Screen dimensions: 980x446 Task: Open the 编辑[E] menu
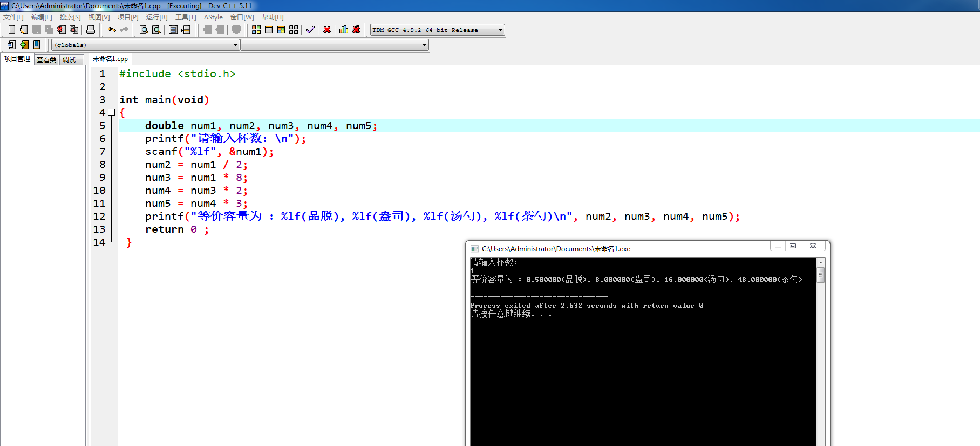point(42,17)
